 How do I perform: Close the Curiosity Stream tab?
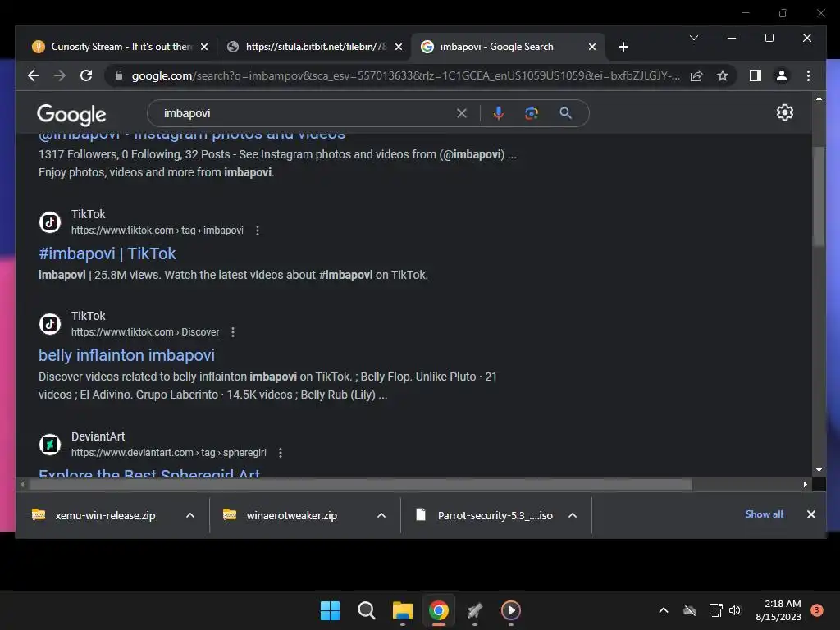204,47
